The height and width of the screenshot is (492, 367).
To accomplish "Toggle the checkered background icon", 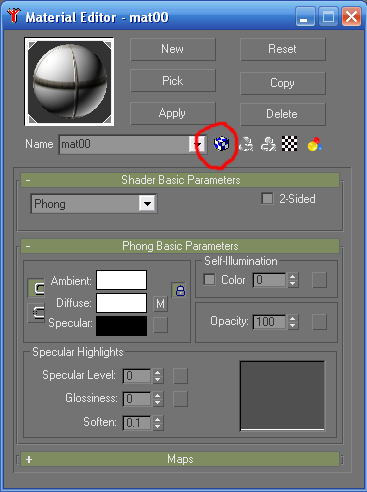I will (289, 144).
